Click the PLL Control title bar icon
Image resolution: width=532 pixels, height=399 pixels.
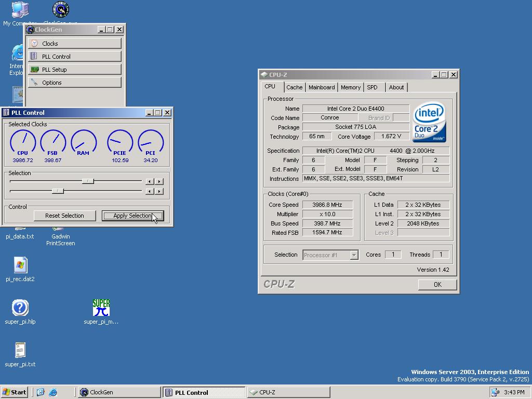pos(6,113)
